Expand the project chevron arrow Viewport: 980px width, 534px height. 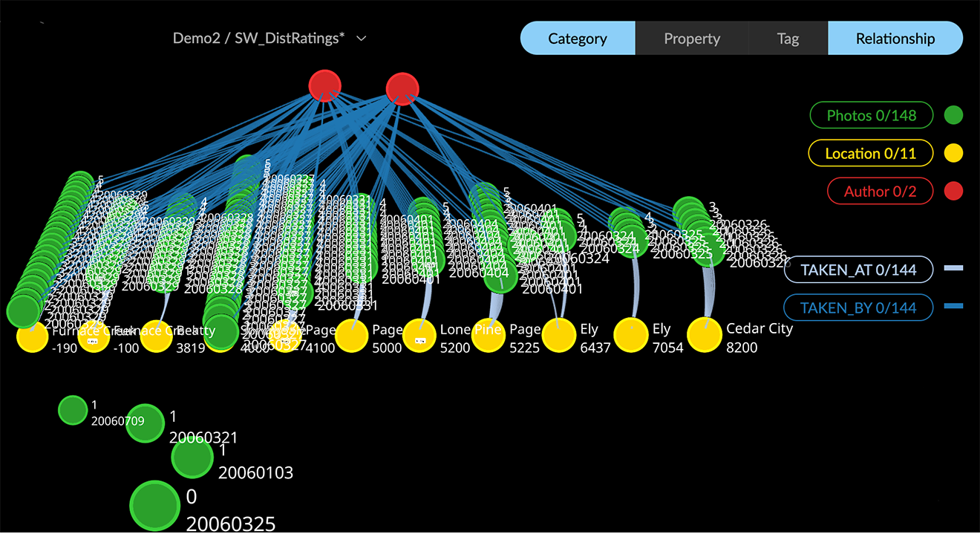click(362, 39)
